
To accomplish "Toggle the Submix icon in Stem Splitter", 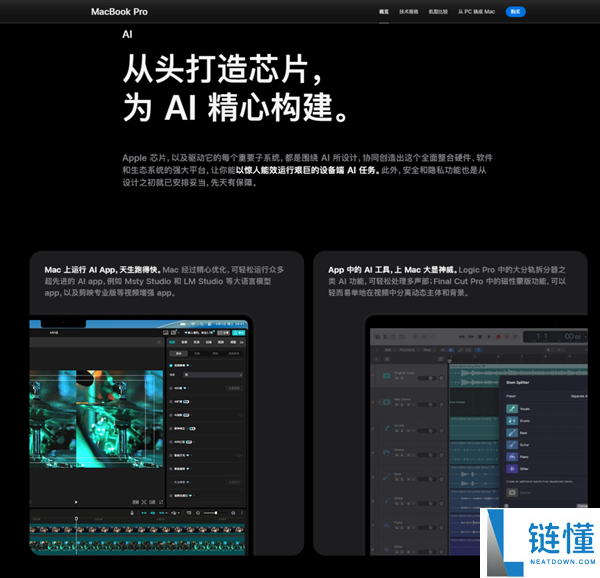I will [512, 492].
